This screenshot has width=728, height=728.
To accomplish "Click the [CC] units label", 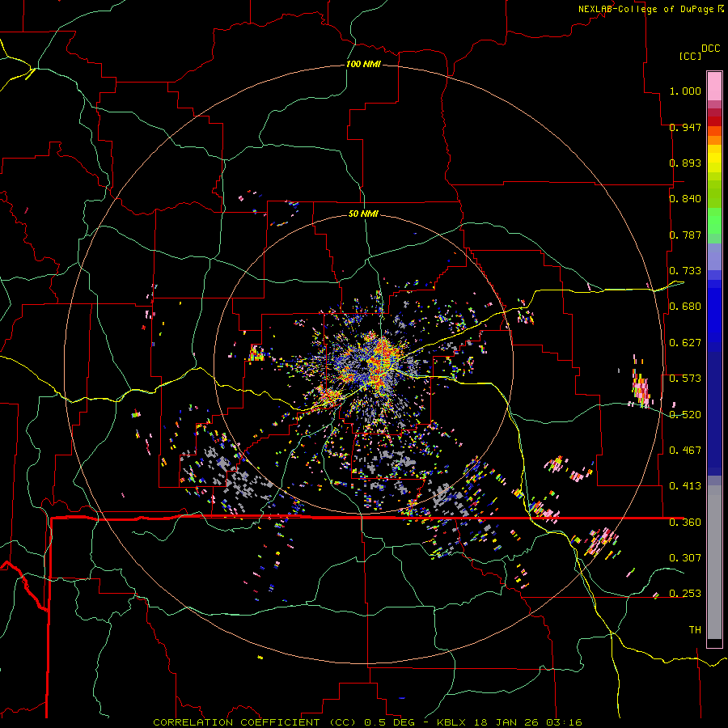I will 690,56.
